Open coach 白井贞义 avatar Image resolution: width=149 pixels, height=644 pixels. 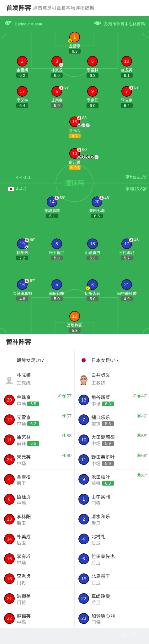pyautogui.click(x=83, y=380)
